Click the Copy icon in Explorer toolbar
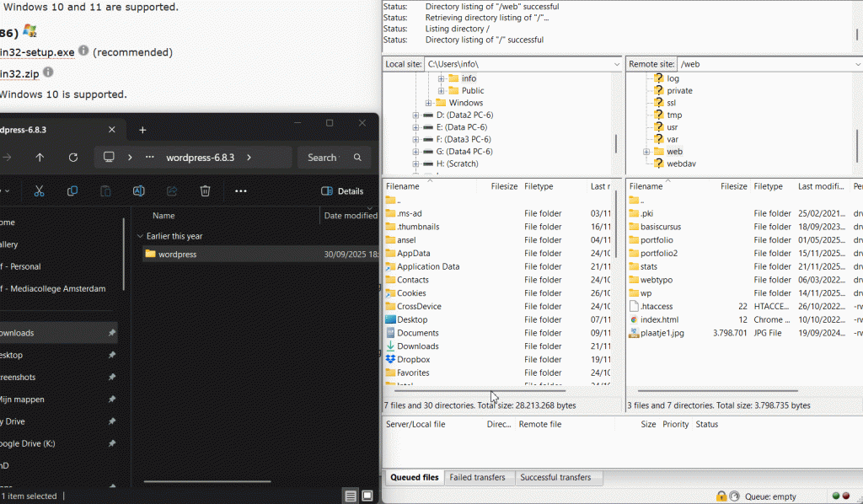 [x=72, y=191]
